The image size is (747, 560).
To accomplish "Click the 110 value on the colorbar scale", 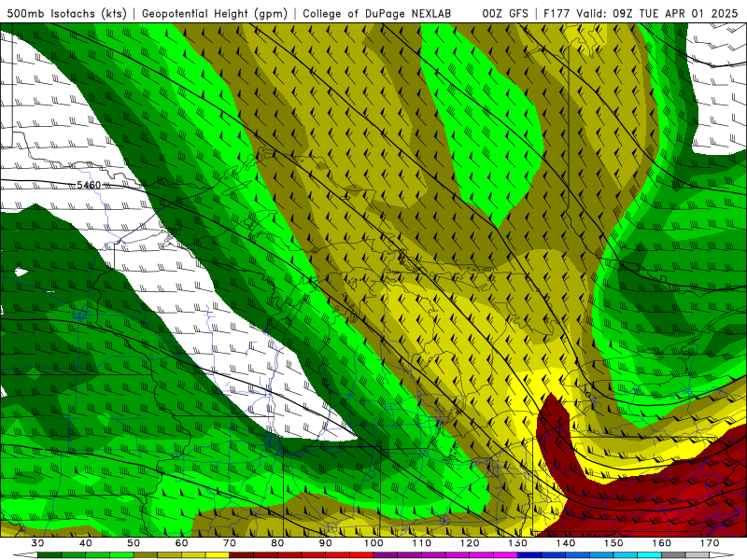I will [x=422, y=543].
